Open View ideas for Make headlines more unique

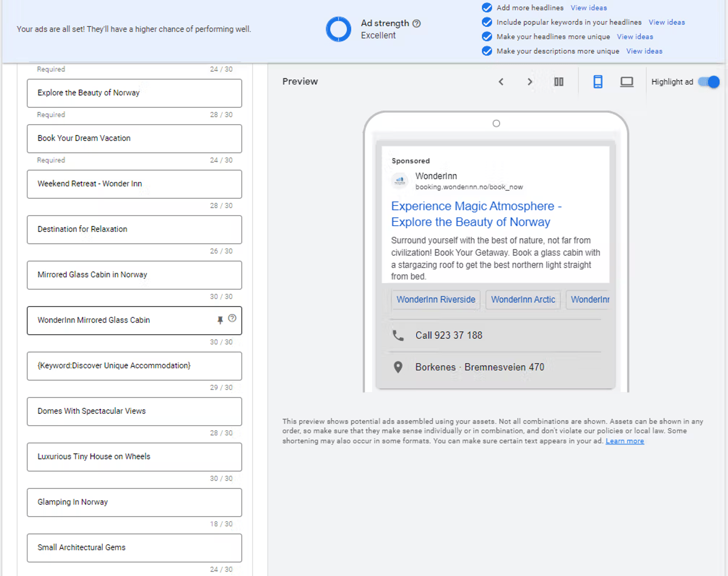tap(635, 37)
